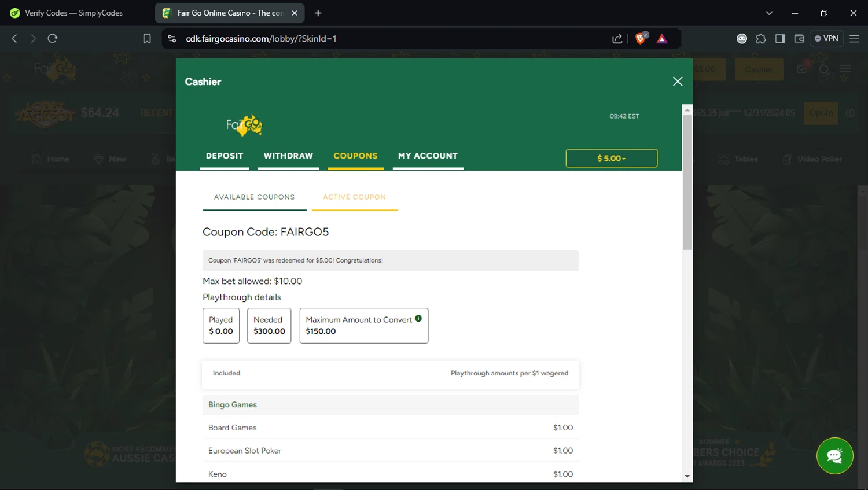Click the Bingo Games category header
The image size is (868, 490).
click(391, 405)
